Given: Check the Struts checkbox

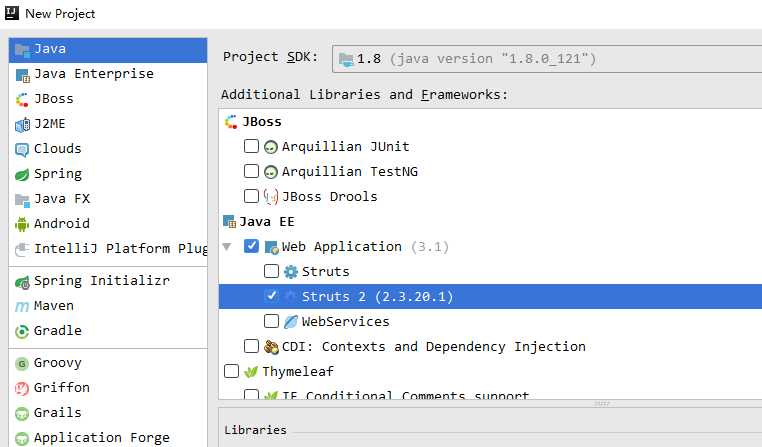Looking at the screenshot, I should coord(271,271).
